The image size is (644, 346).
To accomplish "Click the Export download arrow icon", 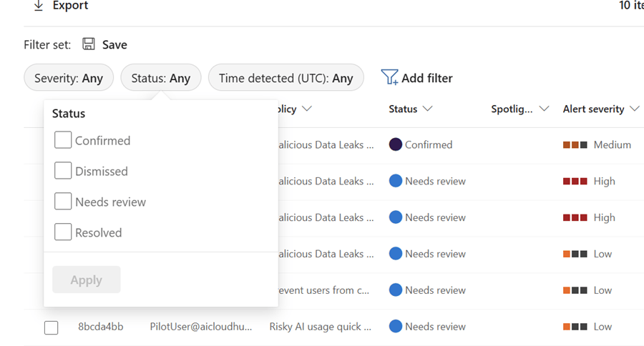I will click(x=39, y=6).
